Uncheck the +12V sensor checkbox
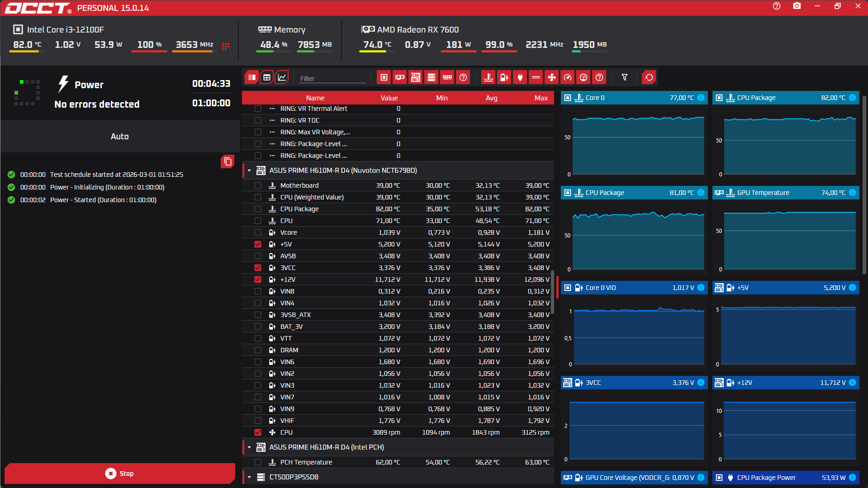This screenshot has width=868, height=488. (x=258, y=280)
